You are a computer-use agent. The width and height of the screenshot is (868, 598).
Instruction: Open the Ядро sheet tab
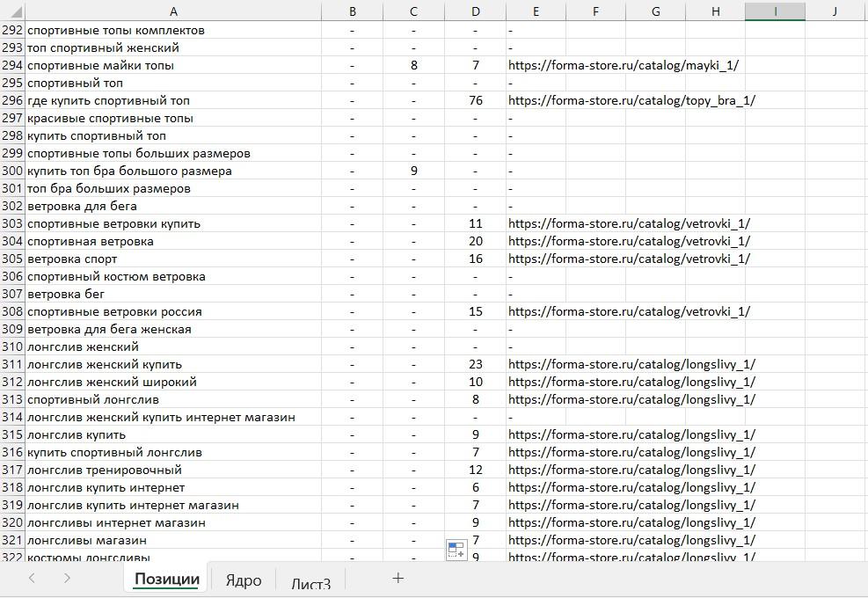[244, 580]
